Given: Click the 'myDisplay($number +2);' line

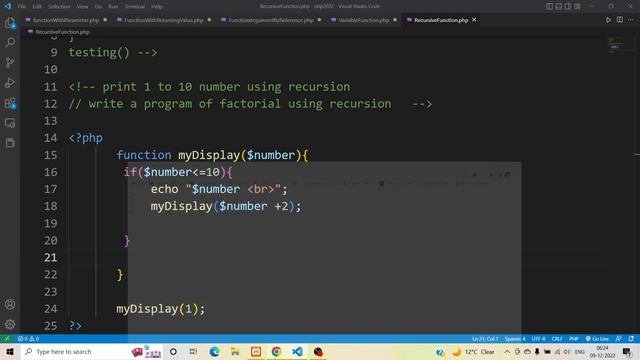Looking at the screenshot, I should click(226, 207).
